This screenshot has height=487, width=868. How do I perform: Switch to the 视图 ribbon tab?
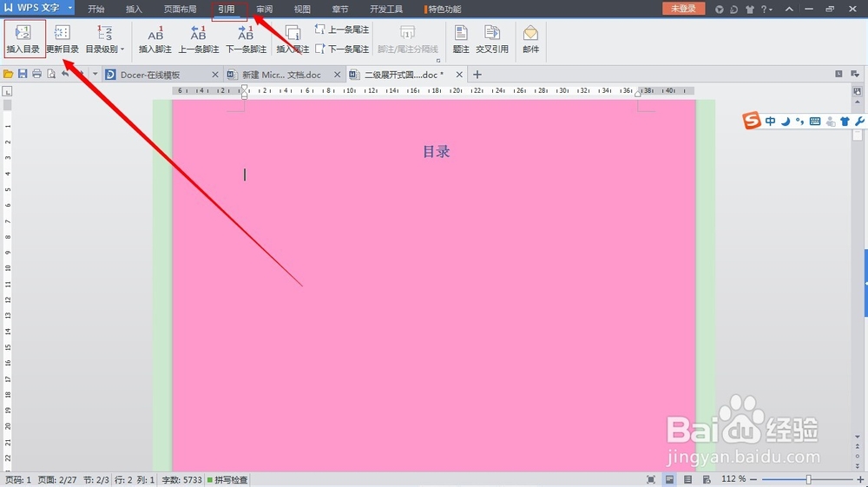click(302, 9)
